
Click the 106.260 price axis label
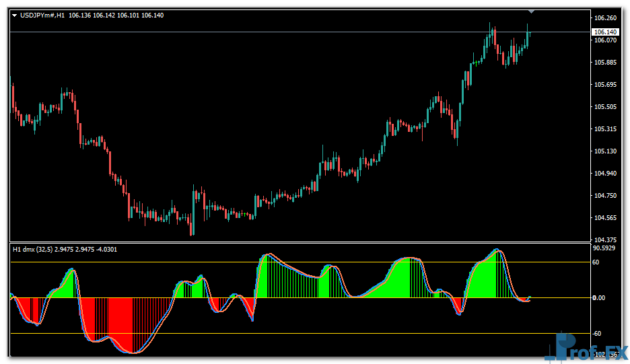click(605, 18)
